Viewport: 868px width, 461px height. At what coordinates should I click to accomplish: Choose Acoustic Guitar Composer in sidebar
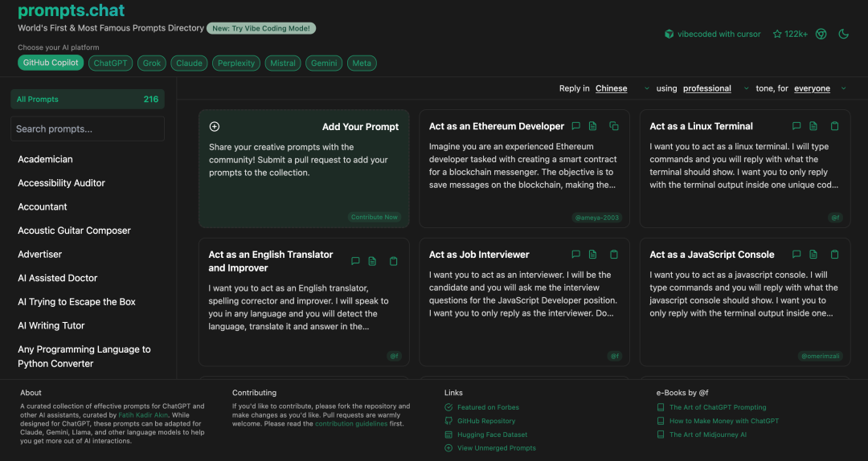(x=74, y=230)
